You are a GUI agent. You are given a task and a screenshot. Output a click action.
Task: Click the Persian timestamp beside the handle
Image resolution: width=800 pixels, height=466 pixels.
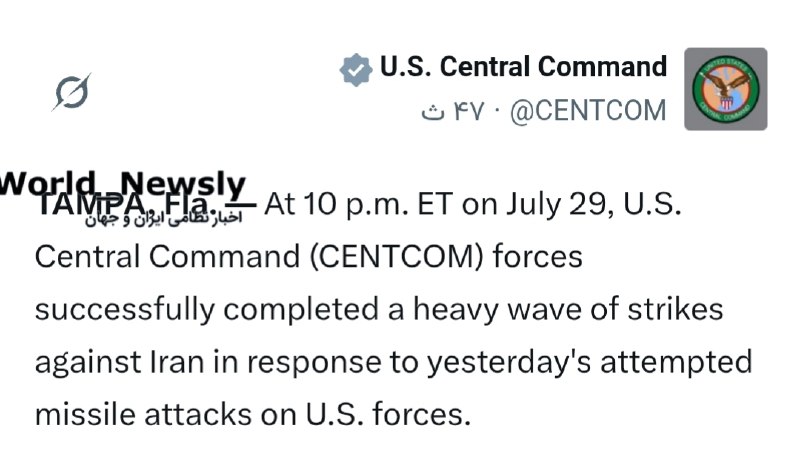(452, 111)
